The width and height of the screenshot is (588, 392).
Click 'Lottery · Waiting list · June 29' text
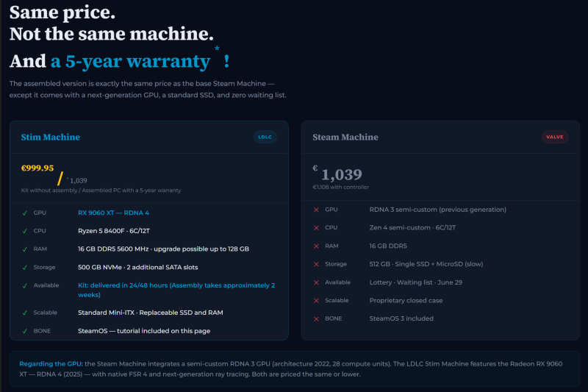[415, 282]
